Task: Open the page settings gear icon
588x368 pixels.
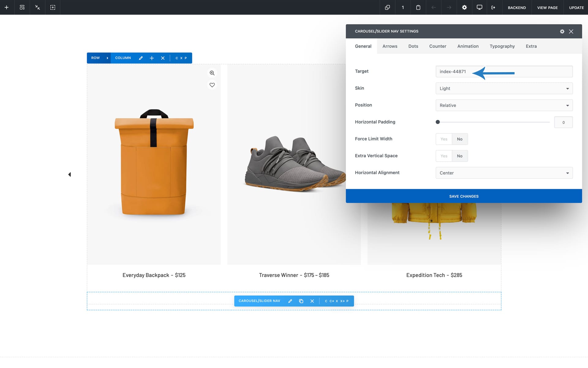Action: pos(464,7)
